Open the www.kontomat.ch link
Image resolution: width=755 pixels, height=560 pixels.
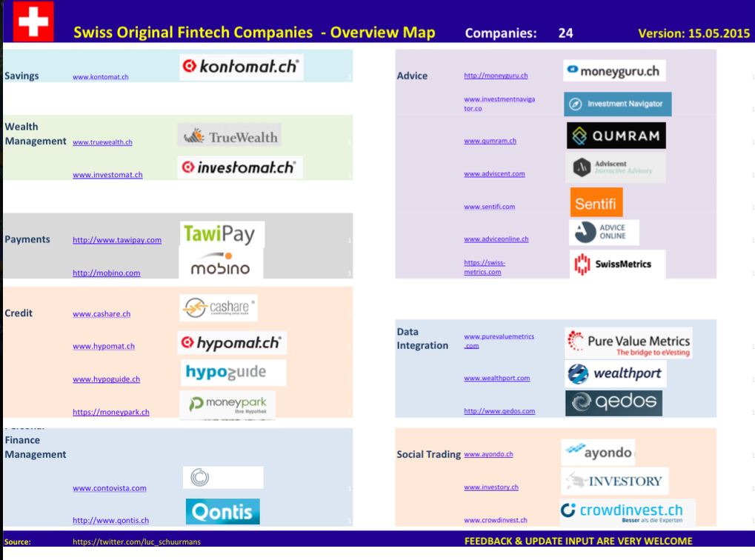tap(101, 76)
